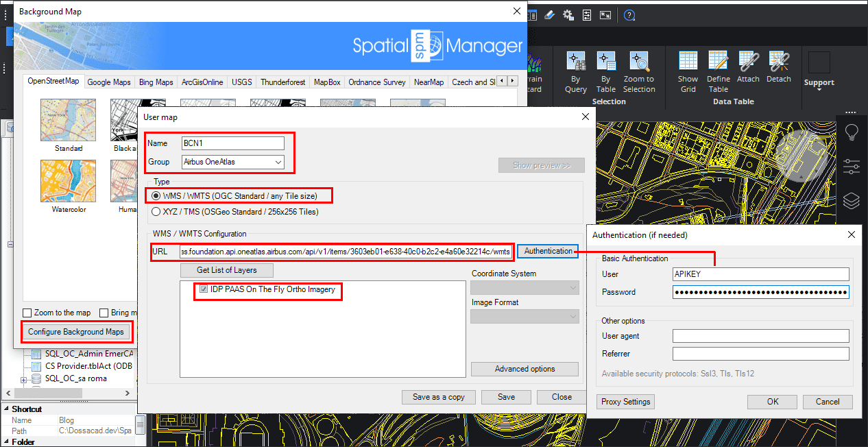This screenshot has height=447, width=868.
Task: Confirm Authentication dialog with OK
Action: click(773, 402)
